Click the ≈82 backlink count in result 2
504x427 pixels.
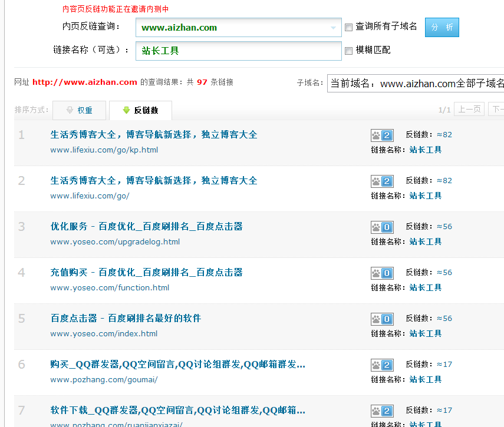tap(444, 180)
